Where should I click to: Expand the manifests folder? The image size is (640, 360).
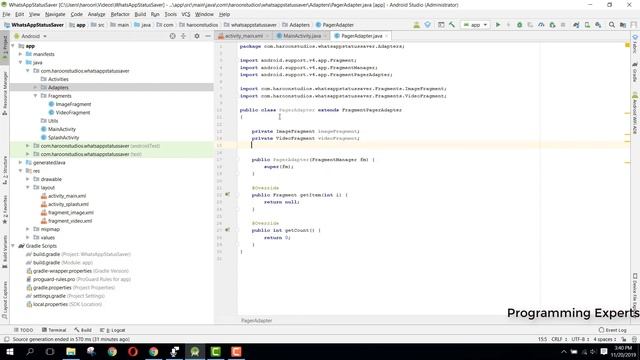click(x=20, y=54)
